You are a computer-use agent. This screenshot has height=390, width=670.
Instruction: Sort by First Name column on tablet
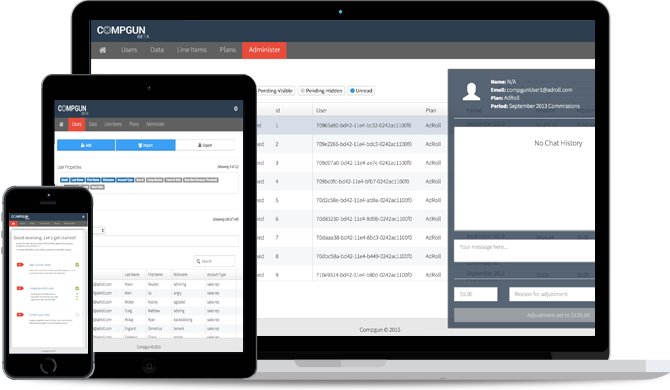click(155, 274)
